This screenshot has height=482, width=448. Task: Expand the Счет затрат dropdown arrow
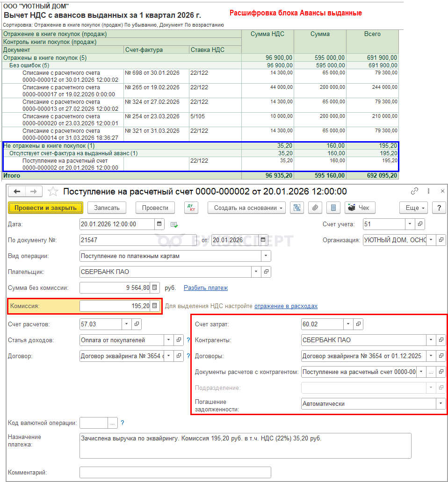pyautogui.click(x=348, y=324)
